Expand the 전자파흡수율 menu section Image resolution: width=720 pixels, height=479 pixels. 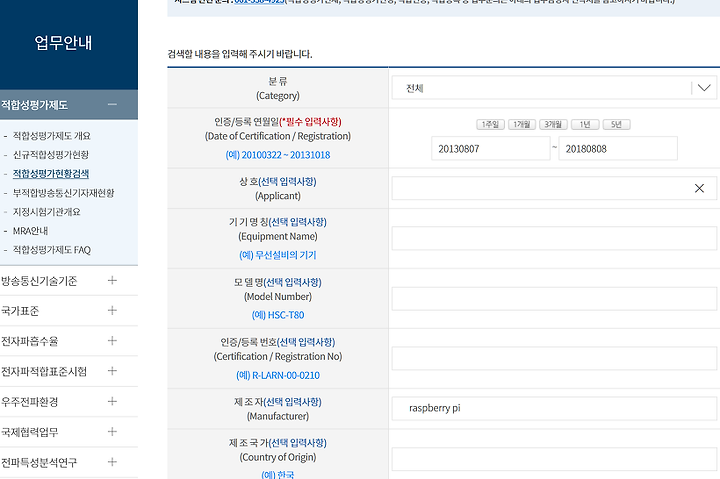pos(112,341)
